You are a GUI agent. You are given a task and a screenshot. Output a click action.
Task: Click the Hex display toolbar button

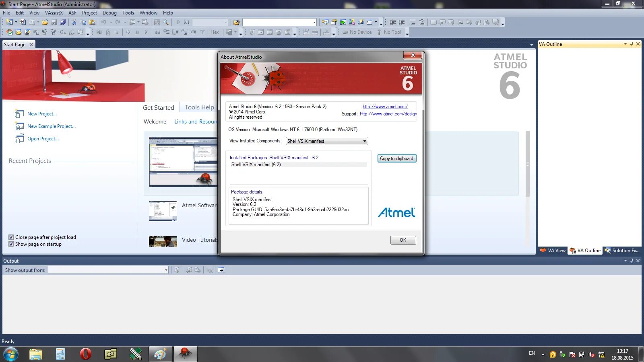(215, 32)
